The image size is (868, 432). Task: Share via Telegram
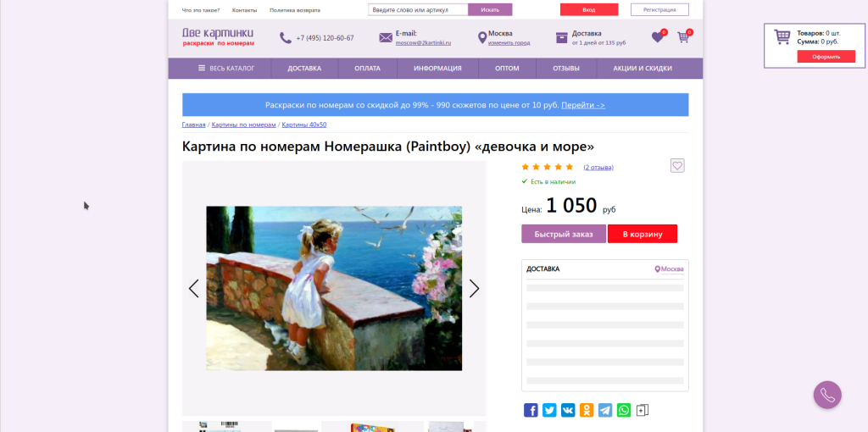click(605, 410)
